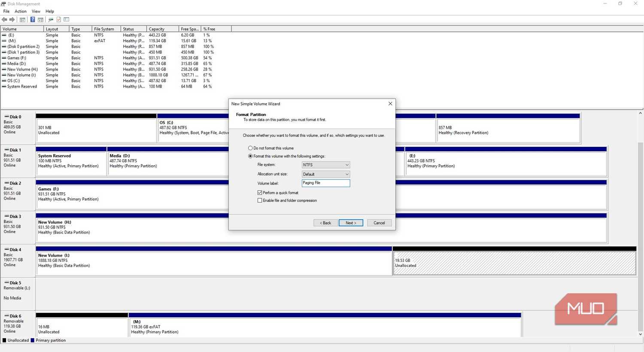This screenshot has width=644, height=352.
Task: Click the Forward arrow toolbar icon
Action: click(x=12, y=20)
